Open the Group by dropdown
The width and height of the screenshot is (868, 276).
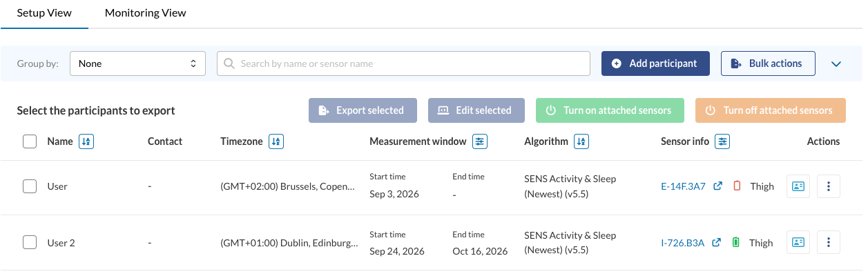click(x=137, y=63)
